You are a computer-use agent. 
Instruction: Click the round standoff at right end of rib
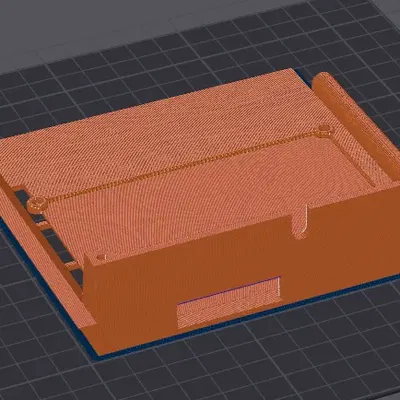click(324, 130)
